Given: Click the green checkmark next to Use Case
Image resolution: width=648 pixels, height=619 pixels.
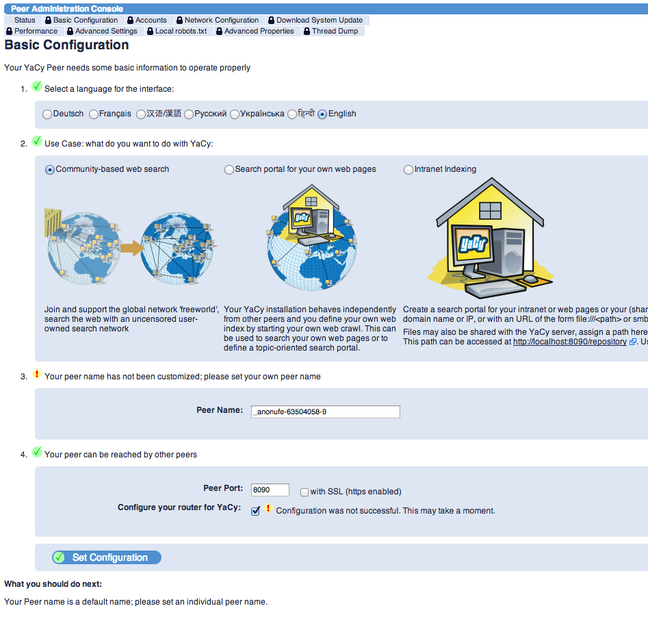Looking at the screenshot, I should (x=37, y=141).
